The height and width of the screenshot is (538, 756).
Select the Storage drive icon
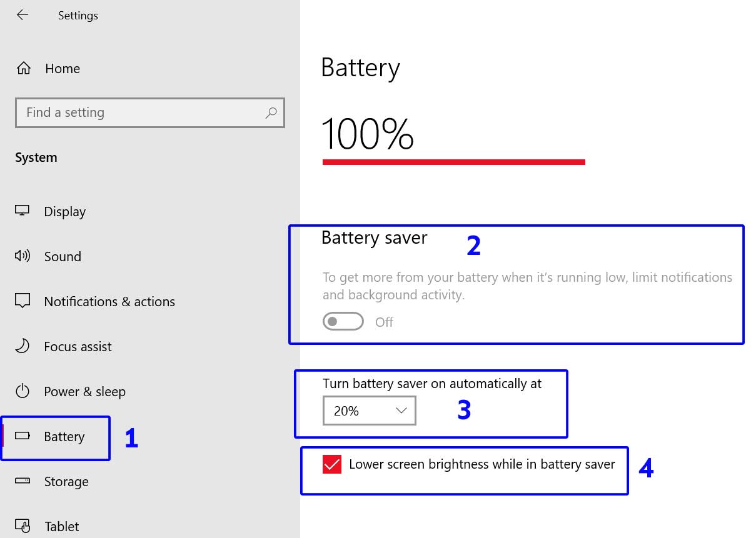point(22,481)
